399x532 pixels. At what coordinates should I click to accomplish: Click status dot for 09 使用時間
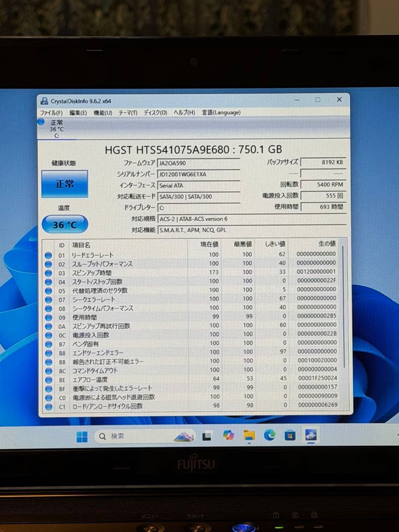48,317
